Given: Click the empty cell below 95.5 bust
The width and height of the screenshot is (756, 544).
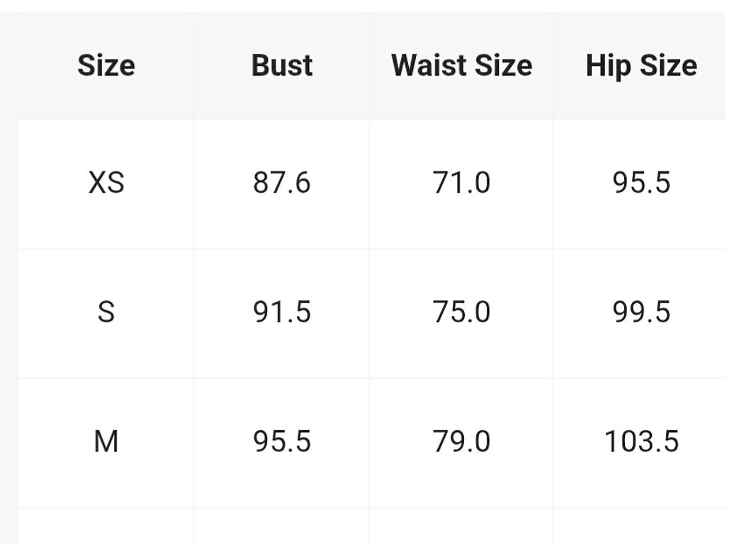Looking at the screenshot, I should (x=282, y=526).
